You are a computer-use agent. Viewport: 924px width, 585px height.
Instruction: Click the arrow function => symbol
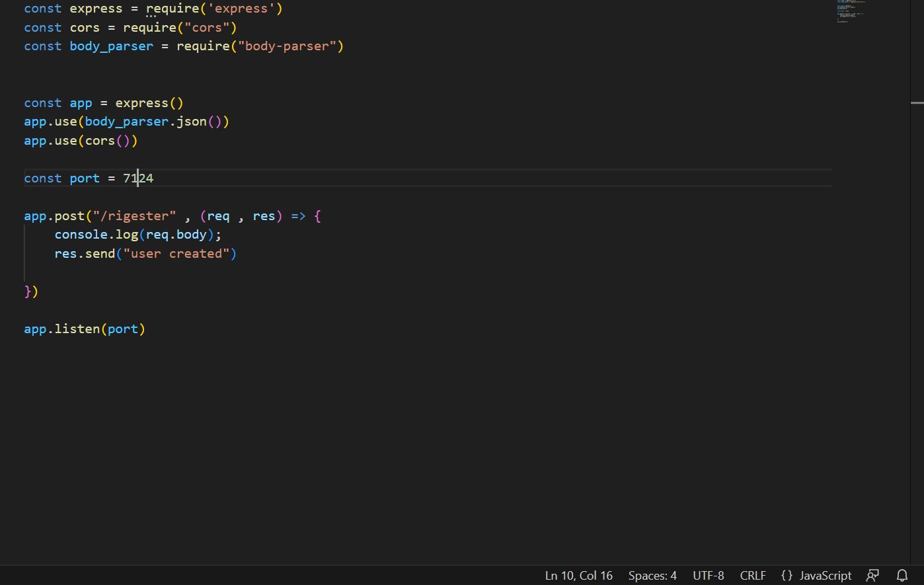(x=298, y=216)
